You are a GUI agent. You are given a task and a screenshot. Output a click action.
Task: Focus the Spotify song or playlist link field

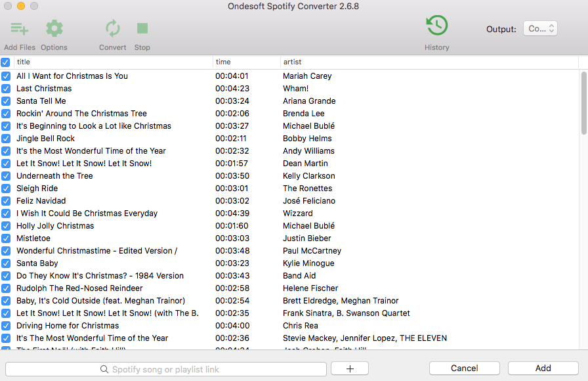click(x=166, y=369)
